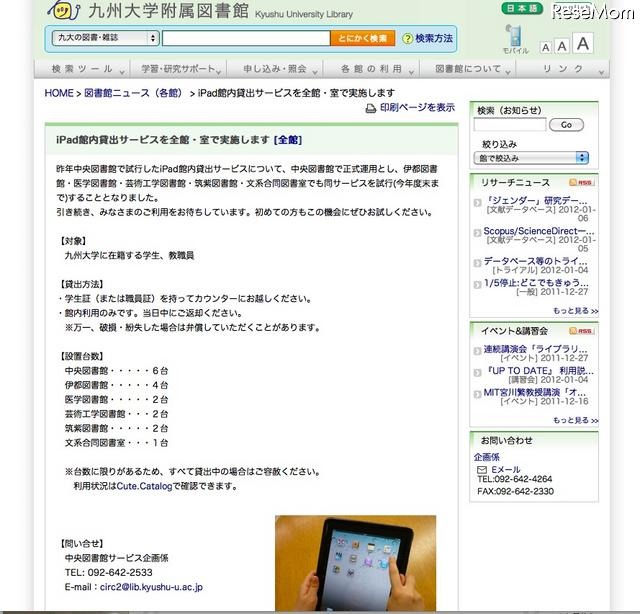Image resolution: width=640 pixels, height=614 pixels.
Task: Open the mobile site phone icon
Action: tap(515, 36)
